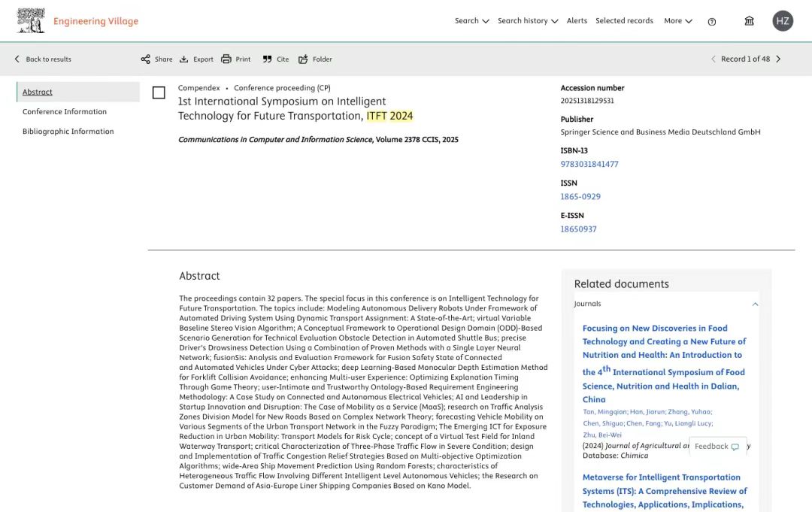Click the Volume 2378 CCIS, 2025 text
812x512 pixels.
click(417, 140)
